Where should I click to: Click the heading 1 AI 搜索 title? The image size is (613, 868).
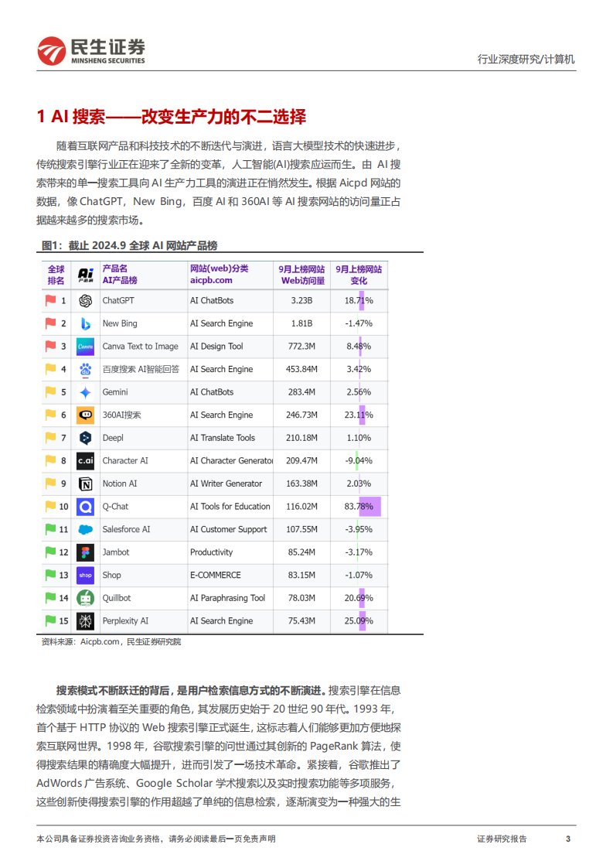[x=172, y=117]
